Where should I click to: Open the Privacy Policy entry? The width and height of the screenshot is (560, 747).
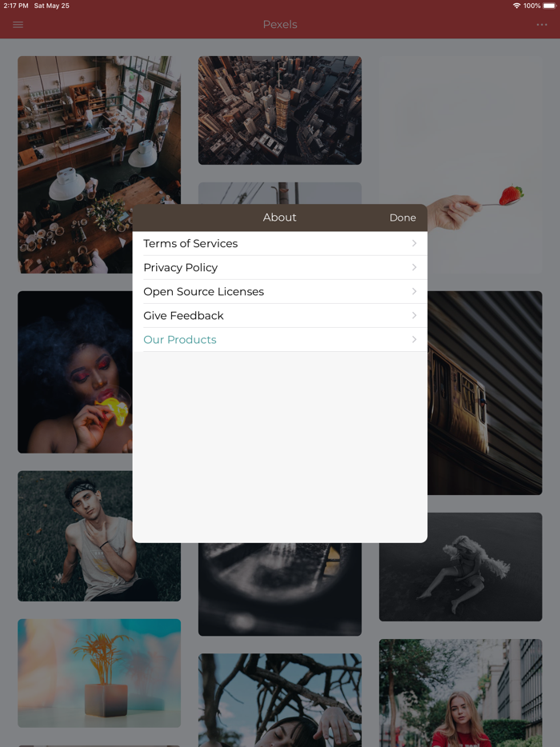280,268
